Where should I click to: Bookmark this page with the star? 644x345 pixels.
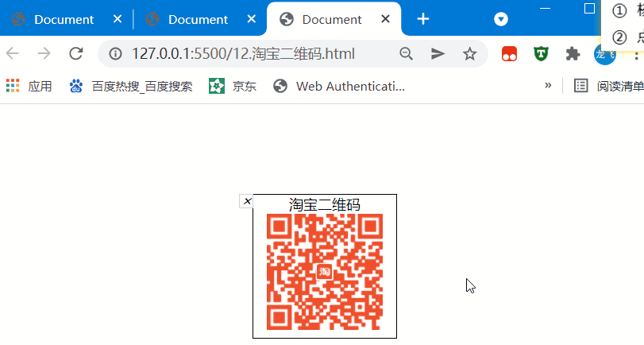point(469,54)
